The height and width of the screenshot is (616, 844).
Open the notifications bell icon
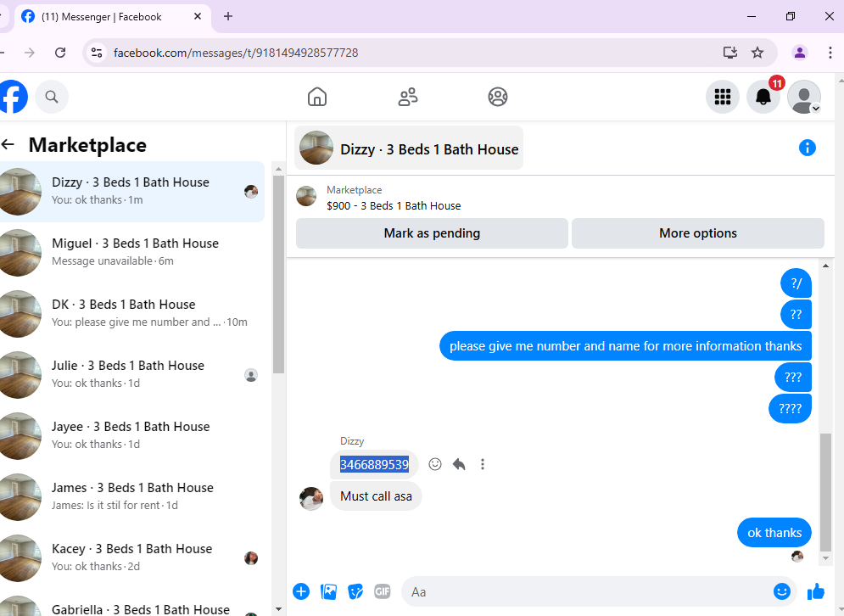763,97
